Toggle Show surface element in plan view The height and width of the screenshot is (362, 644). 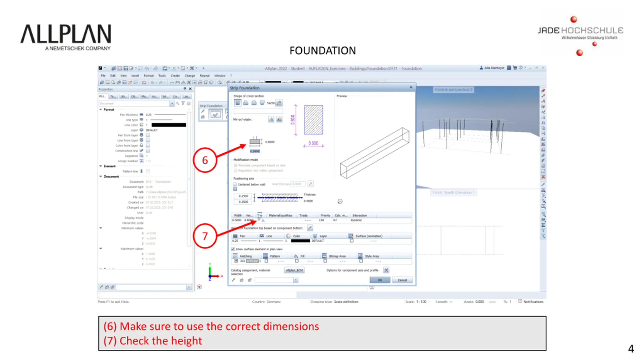pos(233,249)
